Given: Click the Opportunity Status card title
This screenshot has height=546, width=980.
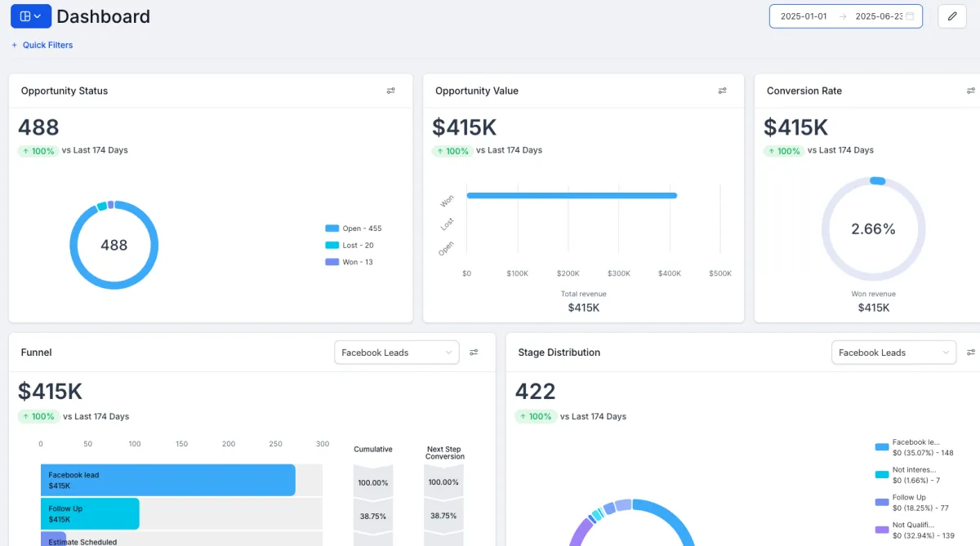Looking at the screenshot, I should (x=65, y=91).
